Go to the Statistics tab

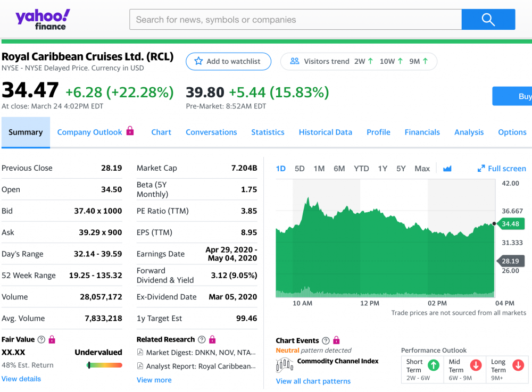[x=268, y=132]
